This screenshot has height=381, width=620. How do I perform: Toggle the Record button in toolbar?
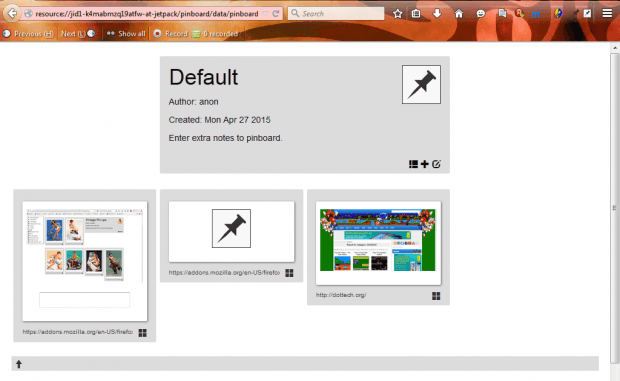[170, 34]
